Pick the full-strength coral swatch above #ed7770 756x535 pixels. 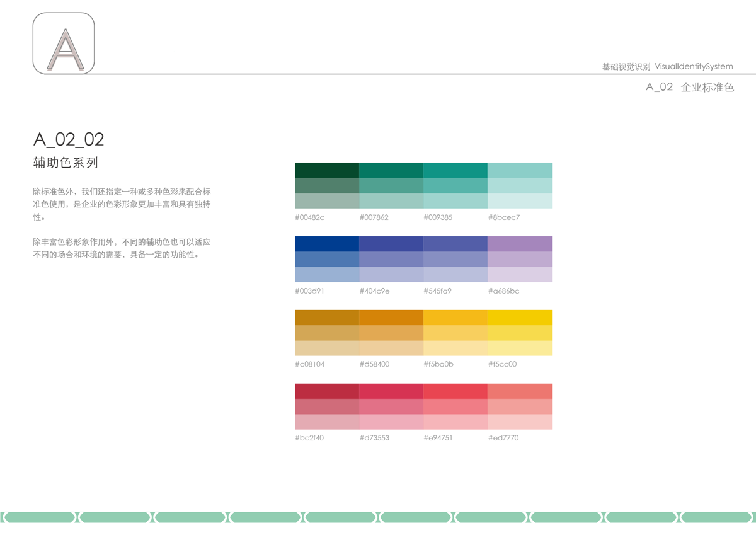520,391
